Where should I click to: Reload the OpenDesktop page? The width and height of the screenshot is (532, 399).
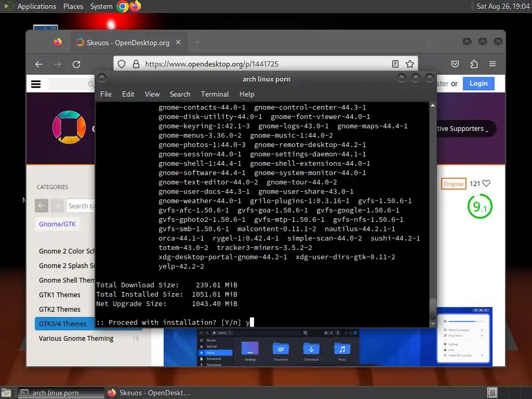click(x=76, y=64)
